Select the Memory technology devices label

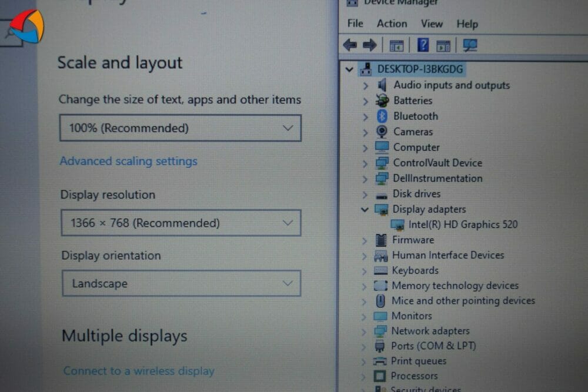click(455, 286)
